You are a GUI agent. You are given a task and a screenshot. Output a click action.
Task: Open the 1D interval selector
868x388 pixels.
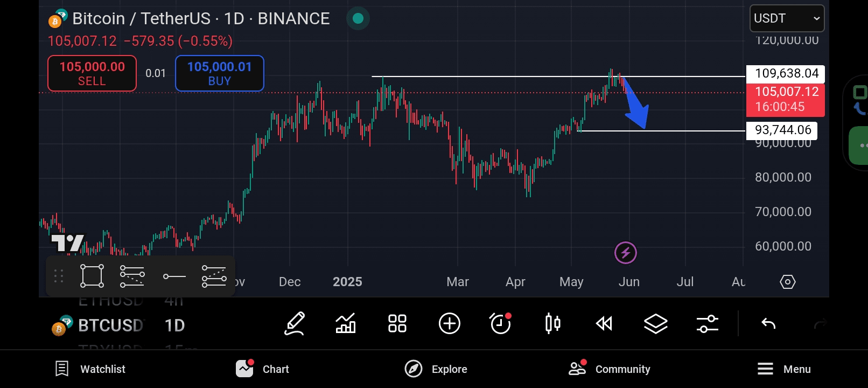[x=174, y=325]
